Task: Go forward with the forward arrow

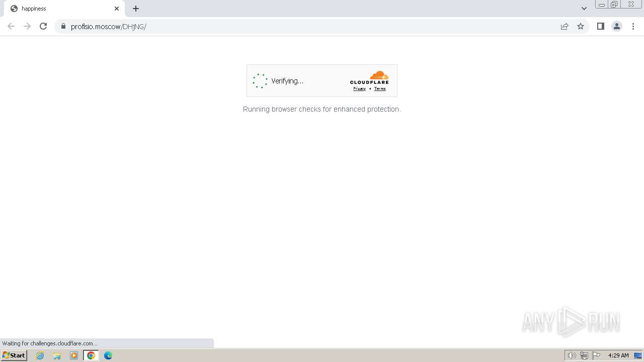Action: (27, 26)
